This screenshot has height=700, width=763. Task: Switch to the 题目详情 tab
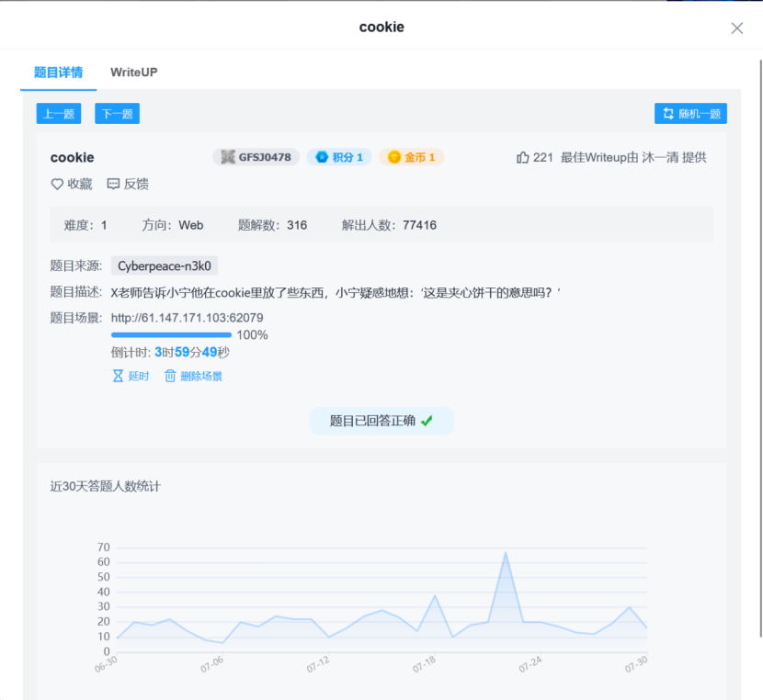click(59, 73)
